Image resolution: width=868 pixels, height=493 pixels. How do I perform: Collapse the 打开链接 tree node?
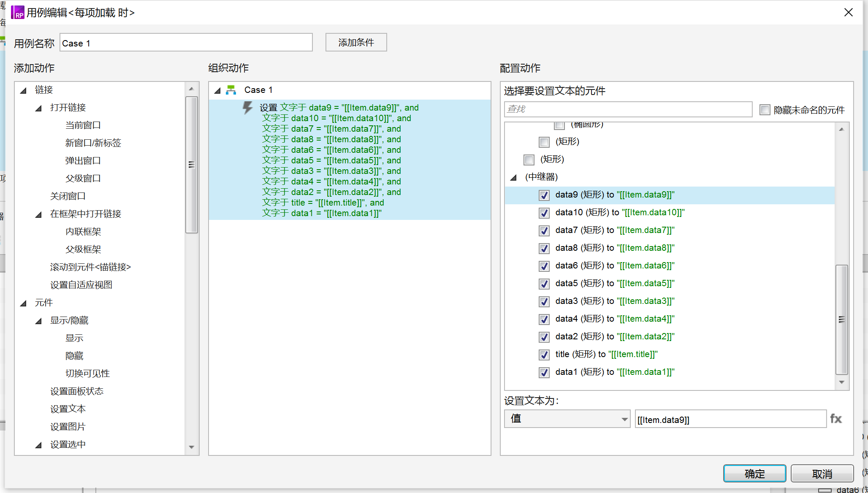(x=38, y=108)
